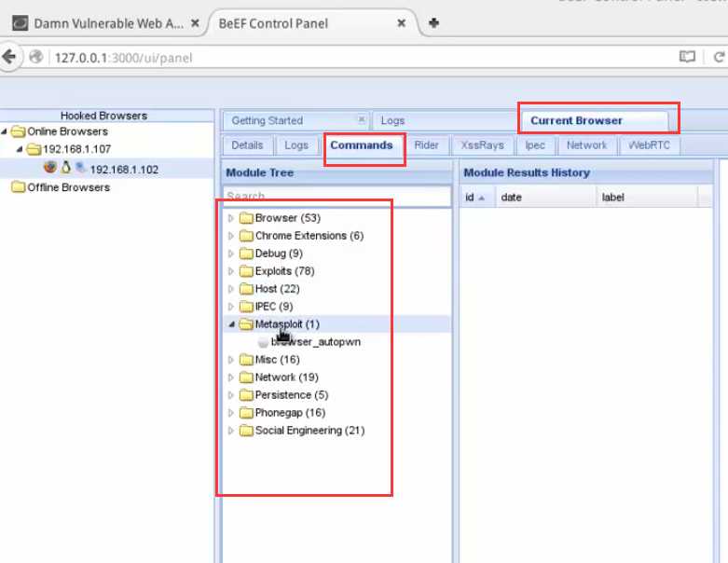Open the WebRTC sub-tab
The image size is (728, 563).
[x=649, y=145]
